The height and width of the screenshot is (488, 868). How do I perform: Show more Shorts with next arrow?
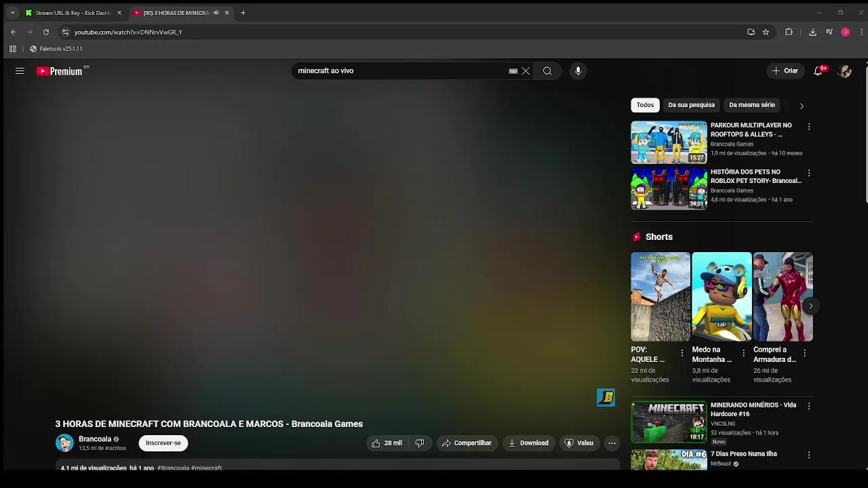point(810,306)
